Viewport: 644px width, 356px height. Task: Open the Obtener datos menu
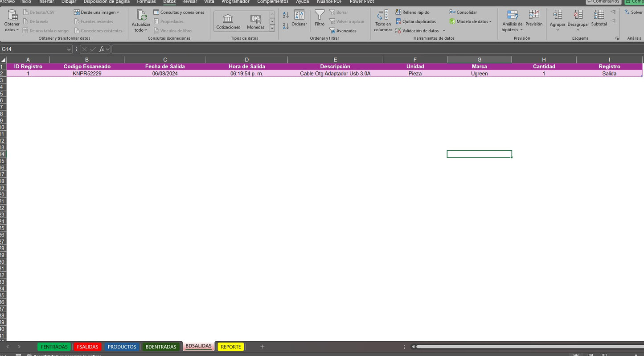[x=12, y=21]
